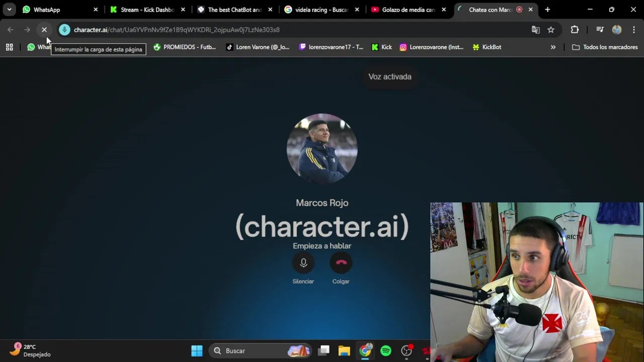Click the microphone permission icon in address bar
The image size is (644, 362).
pyautogui.click(x=64, y=30)
